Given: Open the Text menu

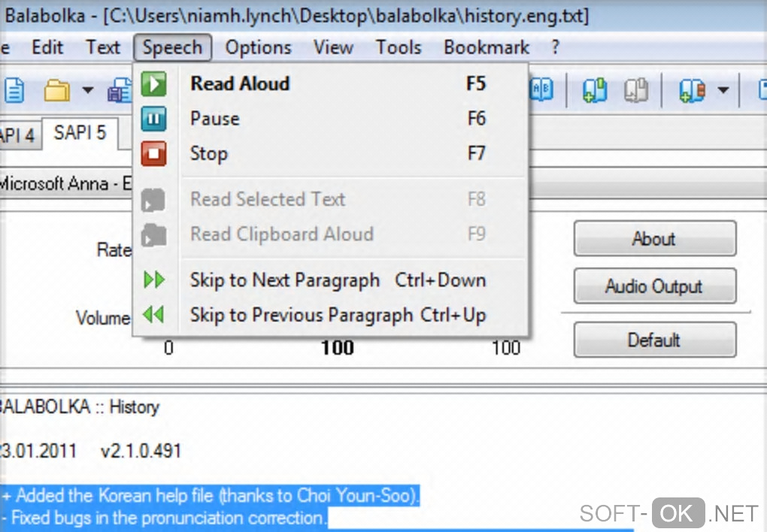Looking at the screenshot, I should 103,47.
